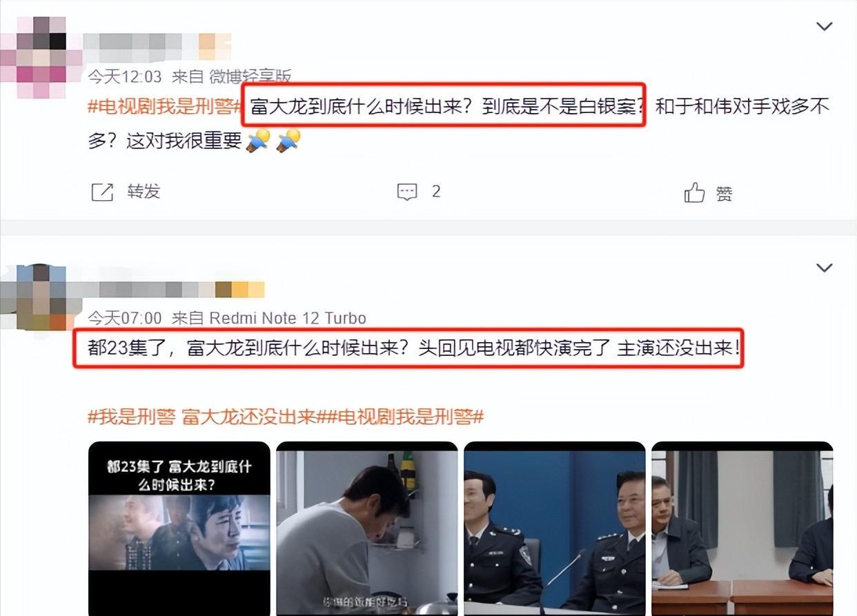Click first lightbulb emoji in first post
The width and height of the screenshot is (857, 616).
tap(257, 141)
